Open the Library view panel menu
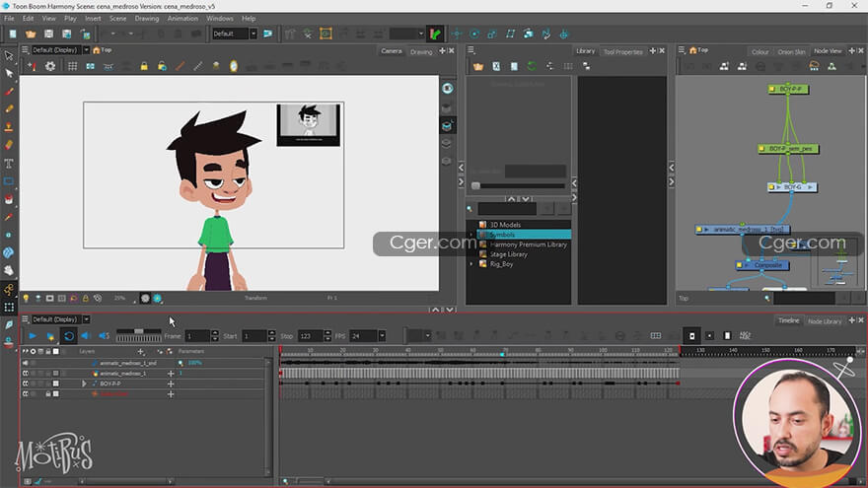868x488 pixels. 471,50
